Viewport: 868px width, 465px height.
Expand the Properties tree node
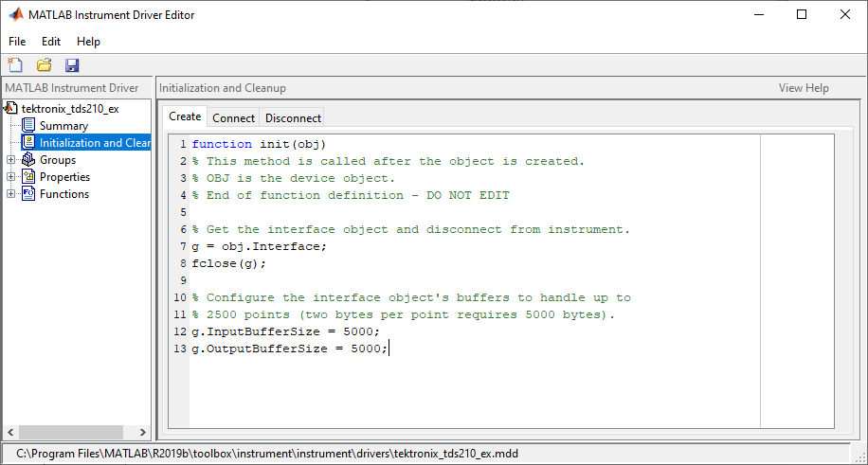[x=11, y=177]
